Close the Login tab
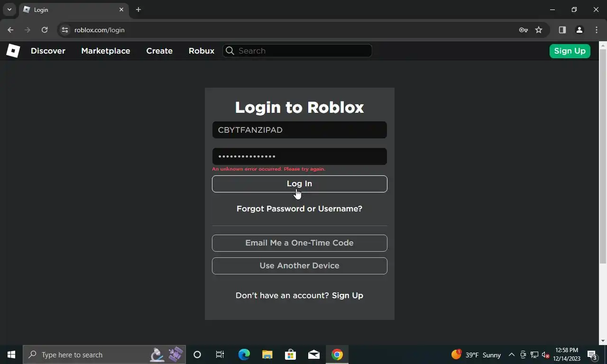 (x=121, y=9)
